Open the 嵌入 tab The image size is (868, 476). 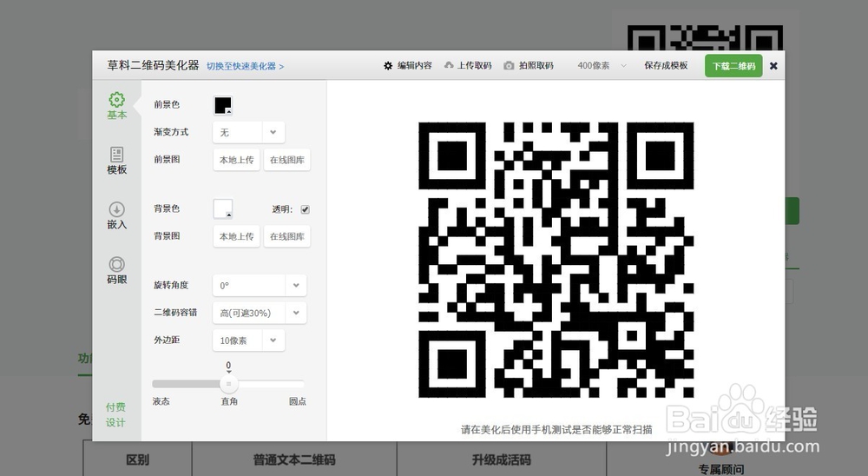click(x=117, y=216)
